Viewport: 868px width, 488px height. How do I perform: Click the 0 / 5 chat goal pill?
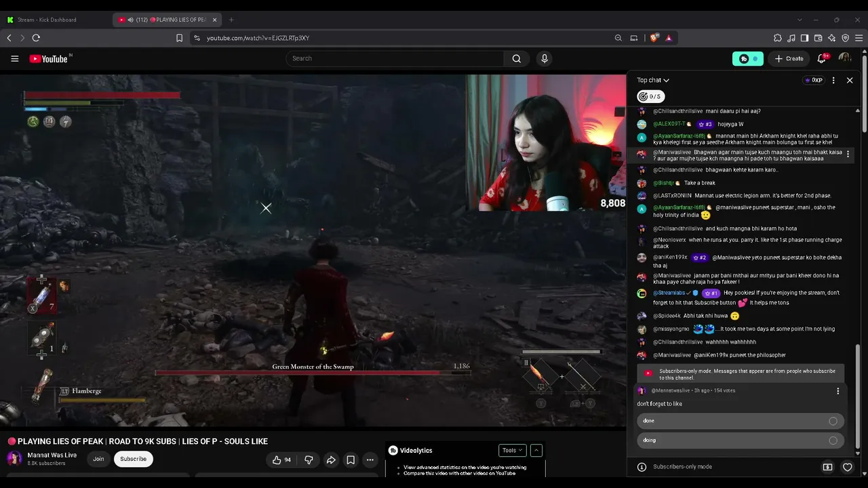coord(651,97)
